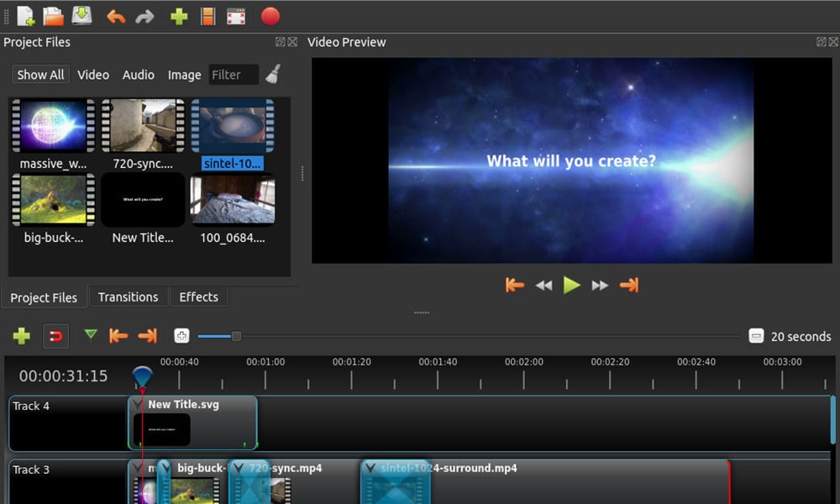The image size is (840, 504).
Task: Click the Filter text field
Action: coord(234,75)
